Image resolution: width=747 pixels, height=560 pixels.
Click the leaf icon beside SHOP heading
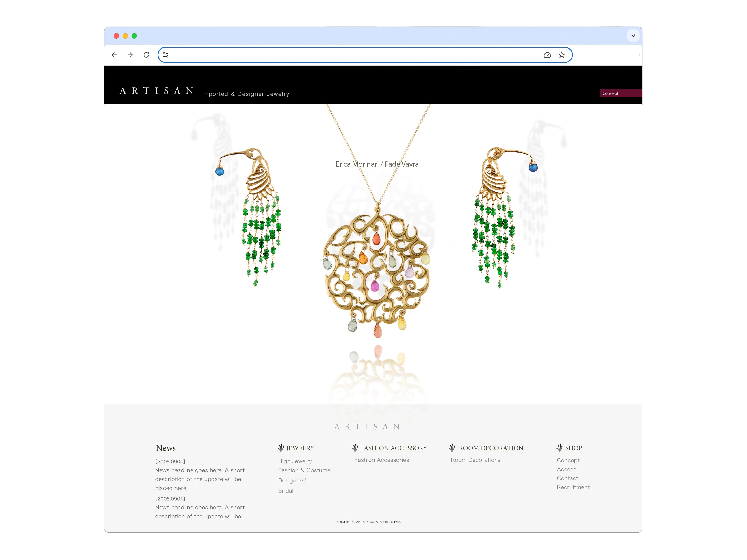[x=560, y=448]
